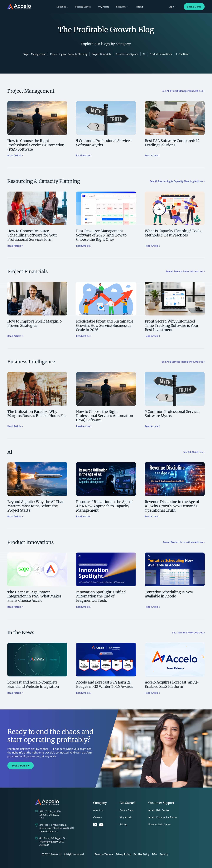Open Pricing under Get Started in footer
Screen dimensions: 212x868
pos(124,825)
